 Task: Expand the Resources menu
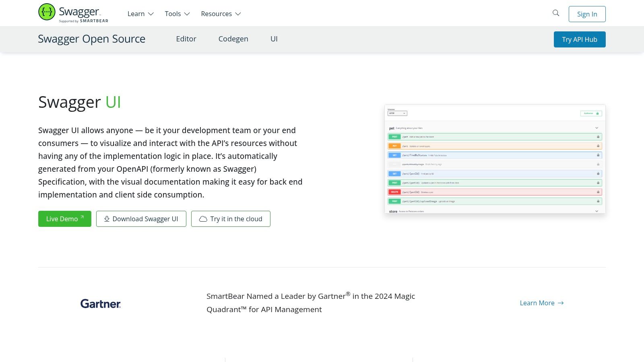221,14
